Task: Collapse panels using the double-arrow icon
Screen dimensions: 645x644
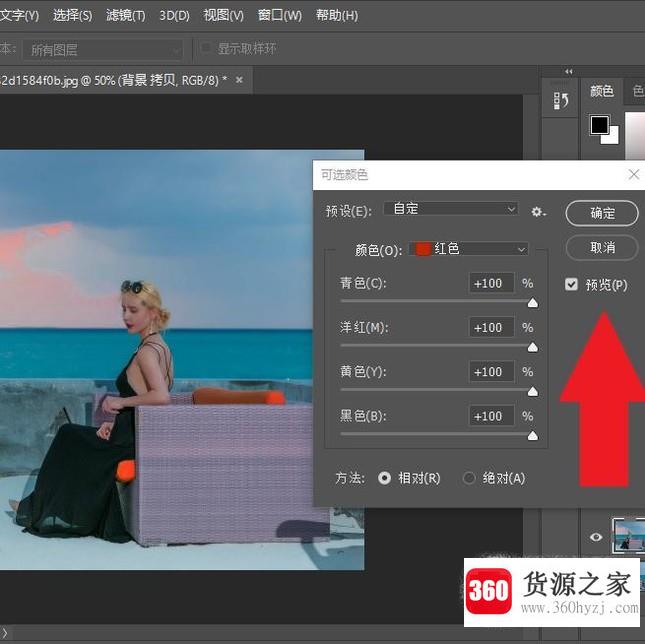Action: coord(568,72)
